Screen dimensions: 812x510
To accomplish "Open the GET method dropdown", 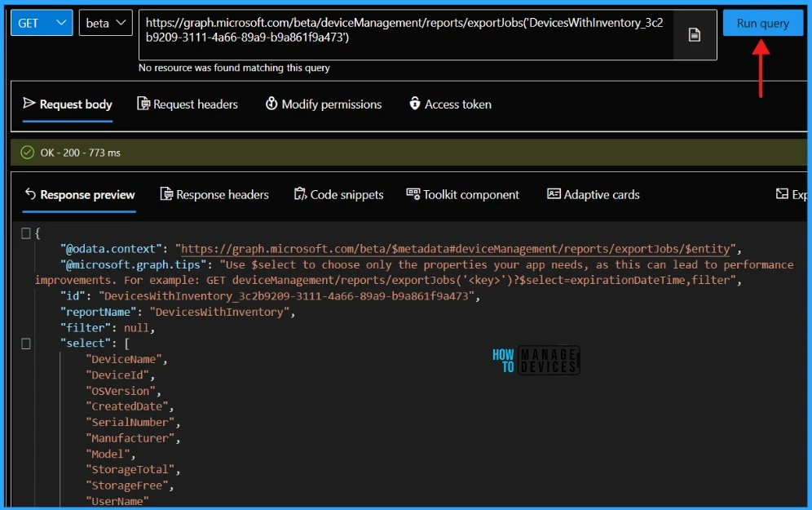I will pos(42,24).
